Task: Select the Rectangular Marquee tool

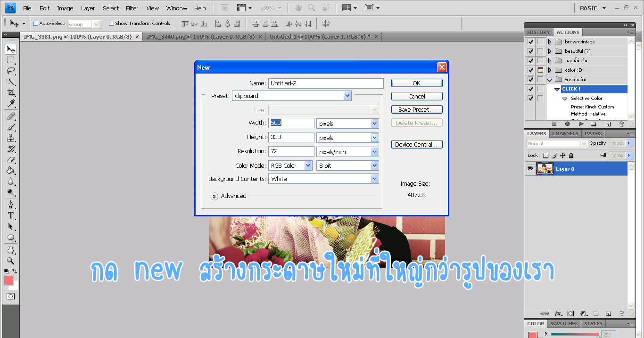Action: (10, 60)
